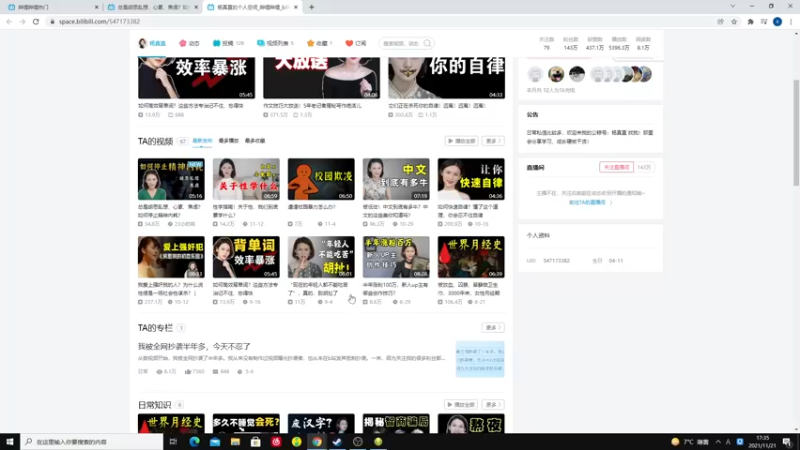Image resolution: width=800 pixels, height=450 pixels.
Task: Open File Explorer from the taskbar
Action: 235,441
